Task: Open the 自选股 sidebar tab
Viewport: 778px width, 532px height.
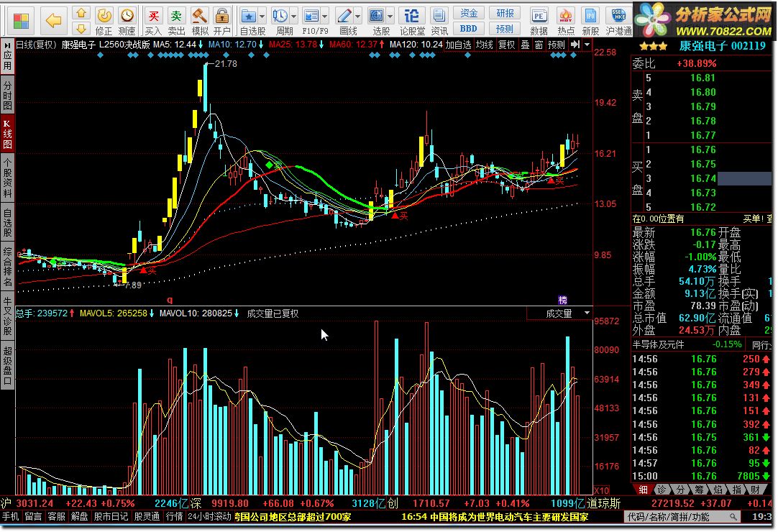Action: click(x=7, y=223)
